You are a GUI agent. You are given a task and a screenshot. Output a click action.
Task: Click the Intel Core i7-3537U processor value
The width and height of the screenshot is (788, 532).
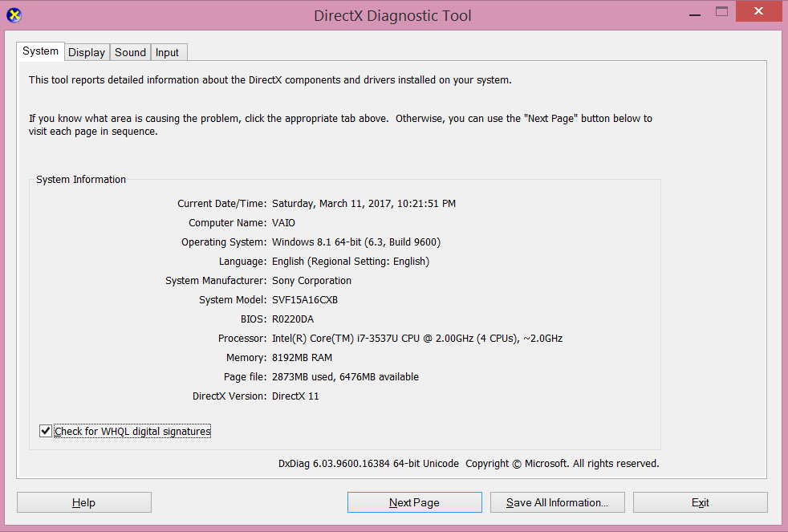point(417,338)
